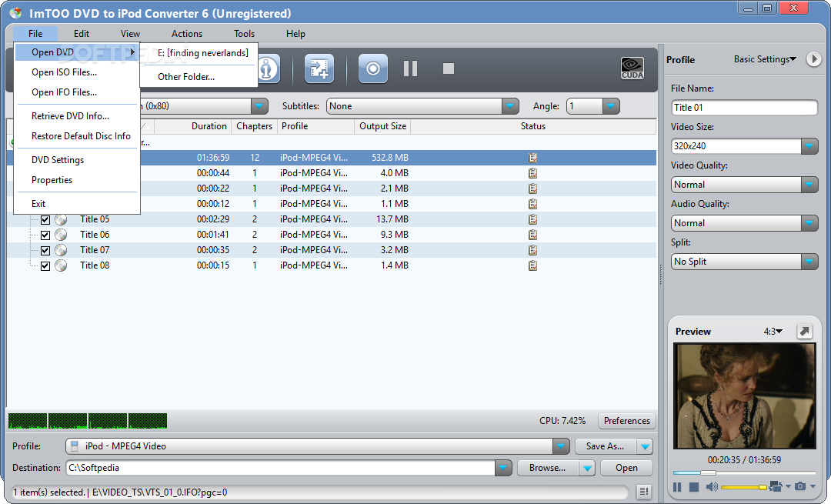This screenshot has width=831, height=504.
Task: Open the Subtitles dropdown
Action: pos(510,106)
